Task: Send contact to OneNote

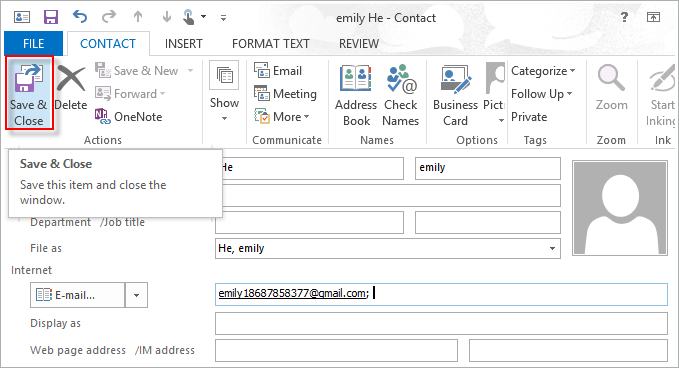Action: (x=129, y=116)
